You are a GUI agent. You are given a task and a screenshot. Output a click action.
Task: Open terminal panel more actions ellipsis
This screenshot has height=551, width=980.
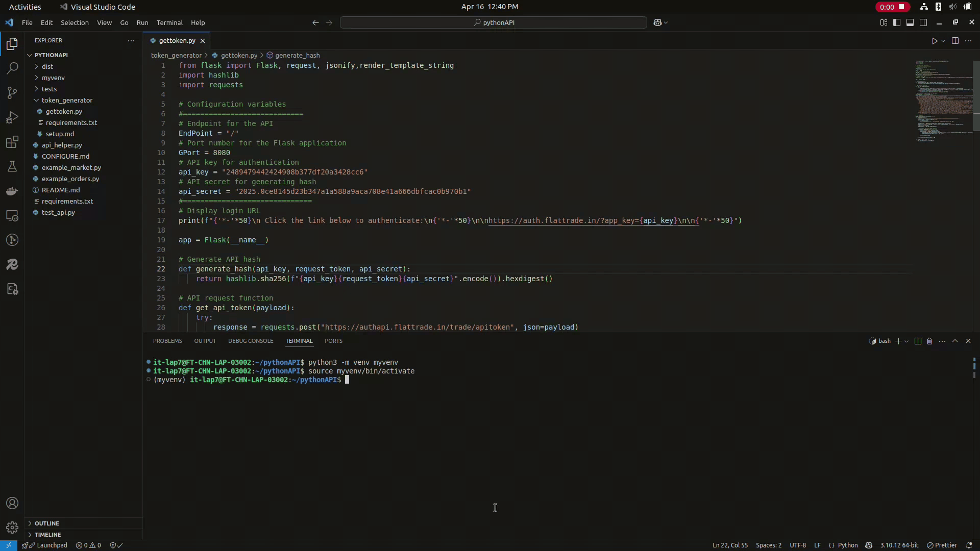click(x=942, y=341)
